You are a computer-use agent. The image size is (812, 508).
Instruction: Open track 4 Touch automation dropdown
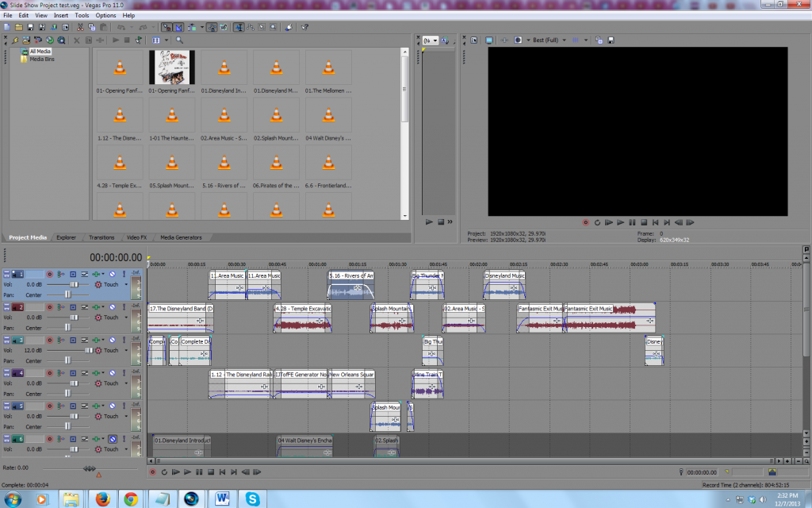(x=126, y=383)
